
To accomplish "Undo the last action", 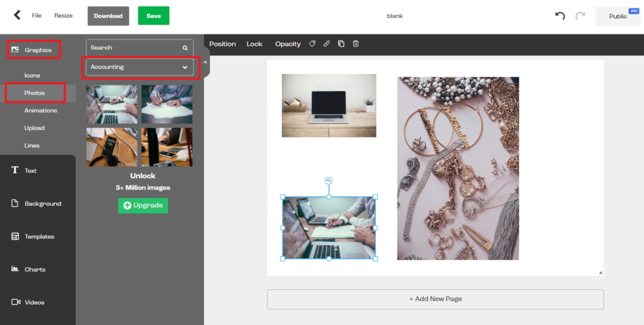I will pos(560,16).
